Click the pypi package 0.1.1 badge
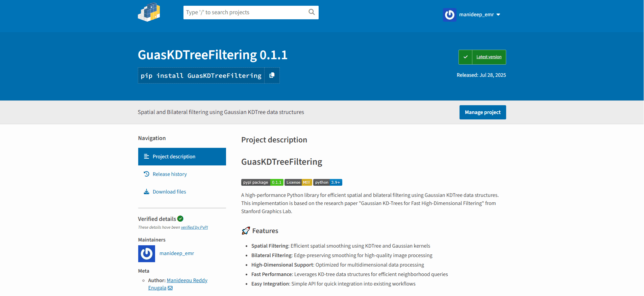644x296 pixels. [262, 182]
